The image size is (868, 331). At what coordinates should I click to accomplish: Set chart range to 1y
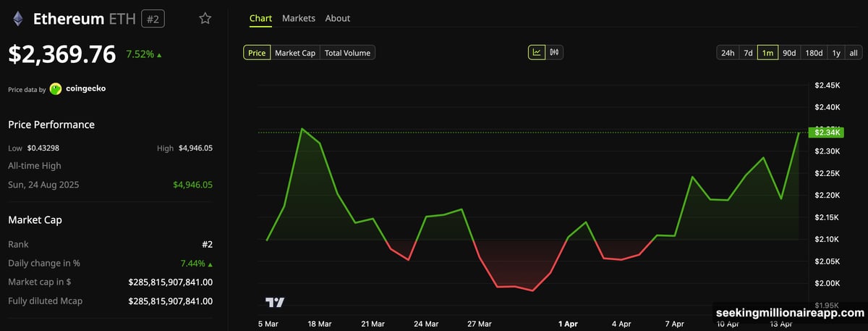tap(836, 53)
